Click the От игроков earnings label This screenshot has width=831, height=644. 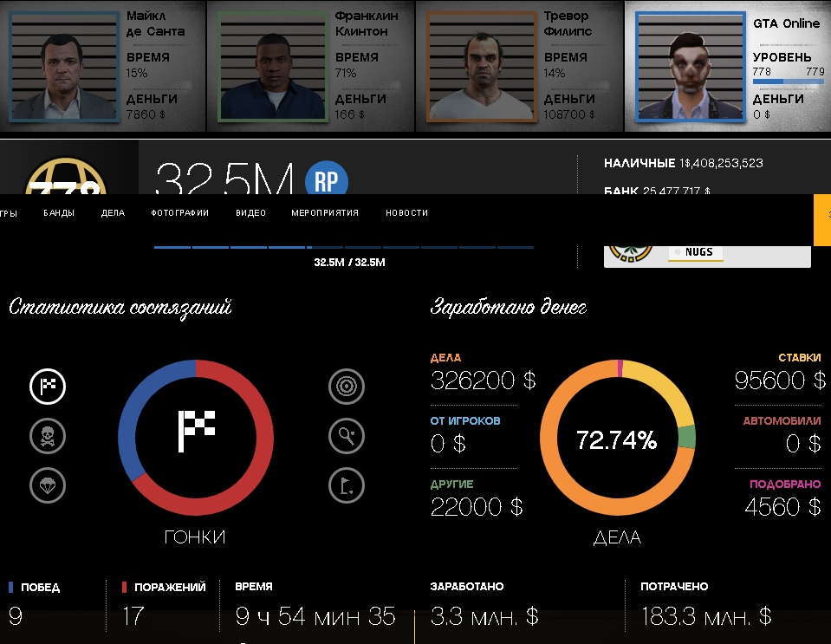coord(465,421)
